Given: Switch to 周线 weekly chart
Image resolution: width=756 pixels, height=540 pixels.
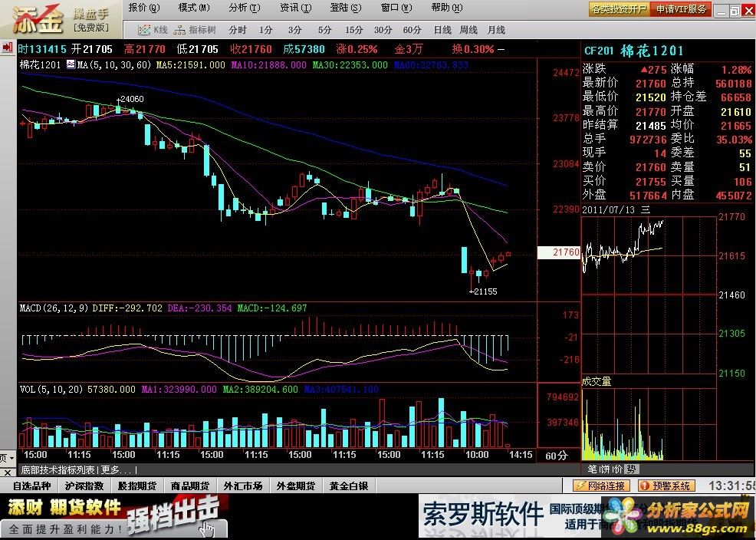Looking at the screenshot, I should point(468,30).
